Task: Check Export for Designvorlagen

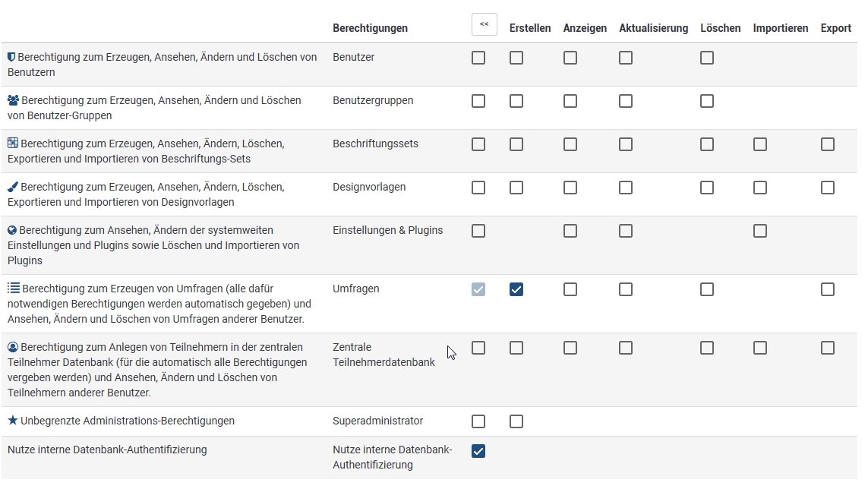Action: 828,188
